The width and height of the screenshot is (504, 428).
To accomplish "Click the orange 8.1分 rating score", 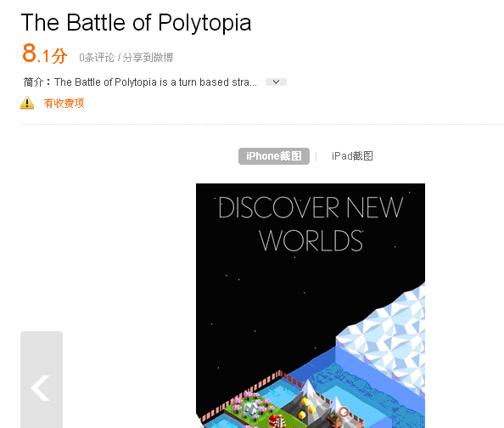I will click(45, 53).
